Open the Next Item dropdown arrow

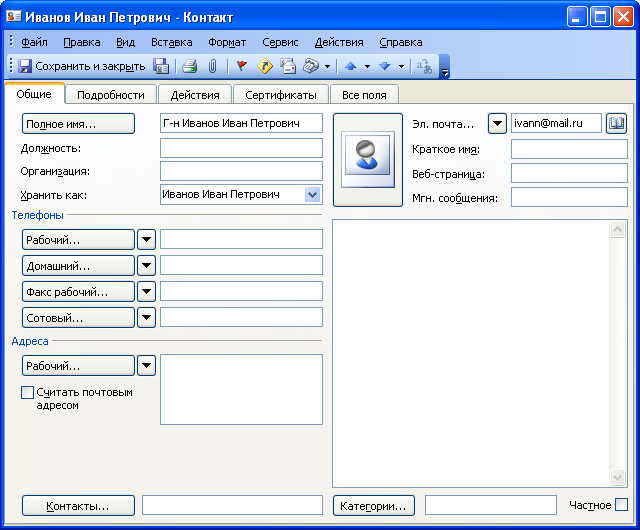tap(402, 67)
